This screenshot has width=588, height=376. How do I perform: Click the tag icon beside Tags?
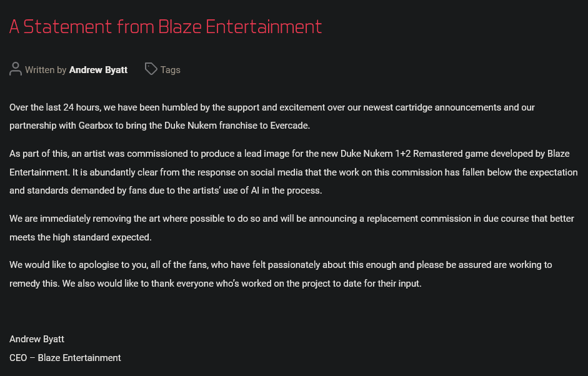pos(151,69)
